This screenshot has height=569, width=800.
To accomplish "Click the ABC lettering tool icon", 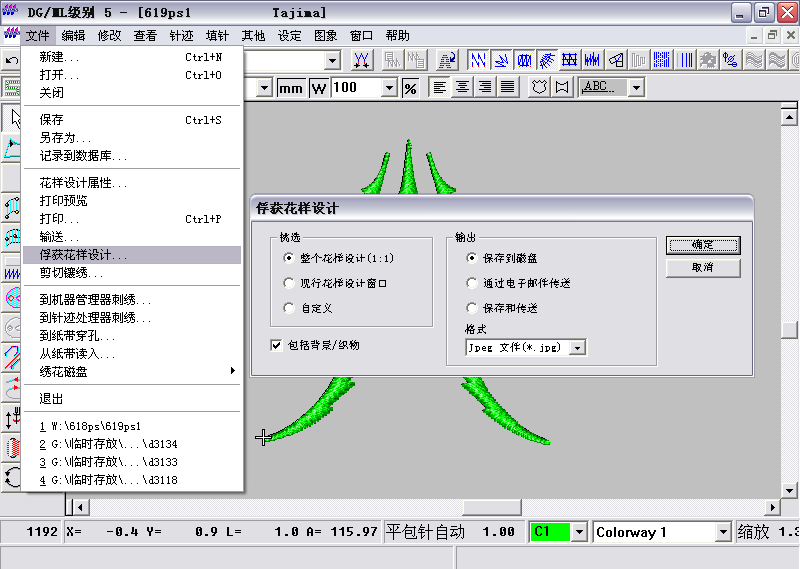I will point(602,88).
